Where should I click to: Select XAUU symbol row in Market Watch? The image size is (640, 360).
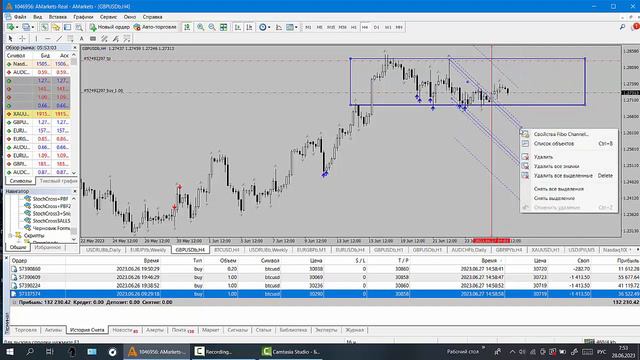point(38,114)
